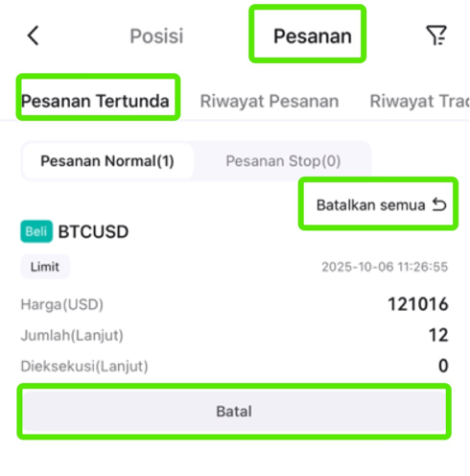Tap the Jumlah(Lanjut) quantity value 12
470x476 pixels.
(x=438, y=335)
